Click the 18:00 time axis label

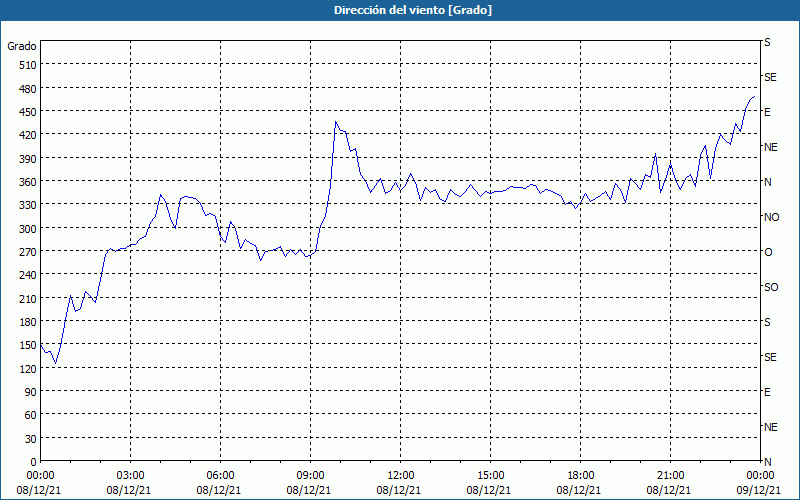coord(581,476)
